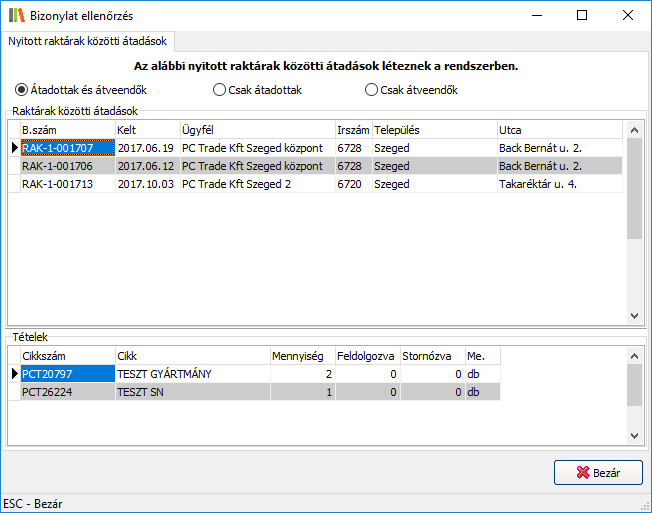Click the app icon in title bar
Screen dimensions: 652x513
(x=16, y=16)
